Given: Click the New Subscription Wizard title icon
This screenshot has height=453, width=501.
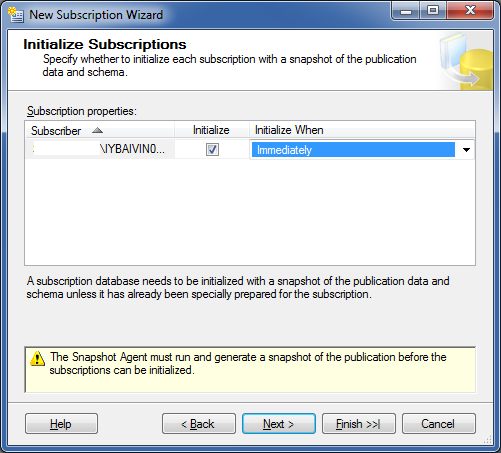Looking at the screenshot, I should click(x=16, y=15).
